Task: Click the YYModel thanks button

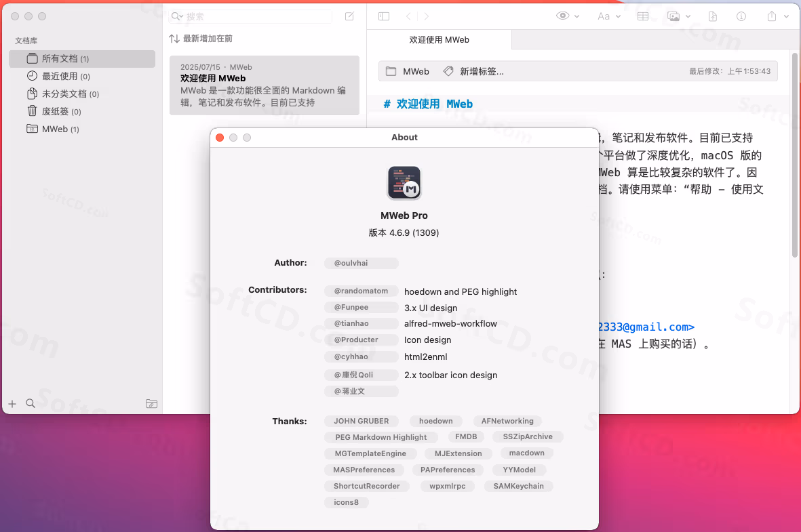Action: pos(519,470)
